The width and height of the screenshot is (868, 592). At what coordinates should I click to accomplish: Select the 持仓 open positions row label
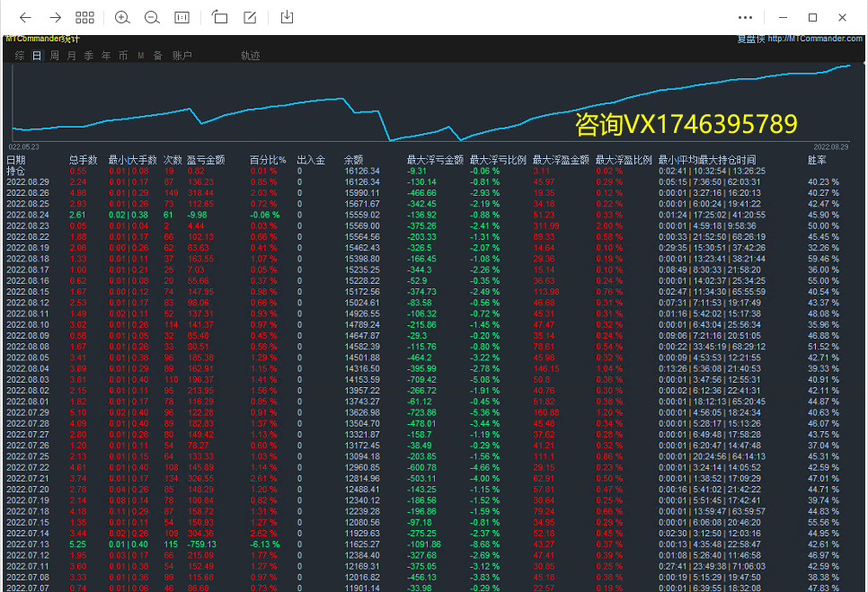16,171
